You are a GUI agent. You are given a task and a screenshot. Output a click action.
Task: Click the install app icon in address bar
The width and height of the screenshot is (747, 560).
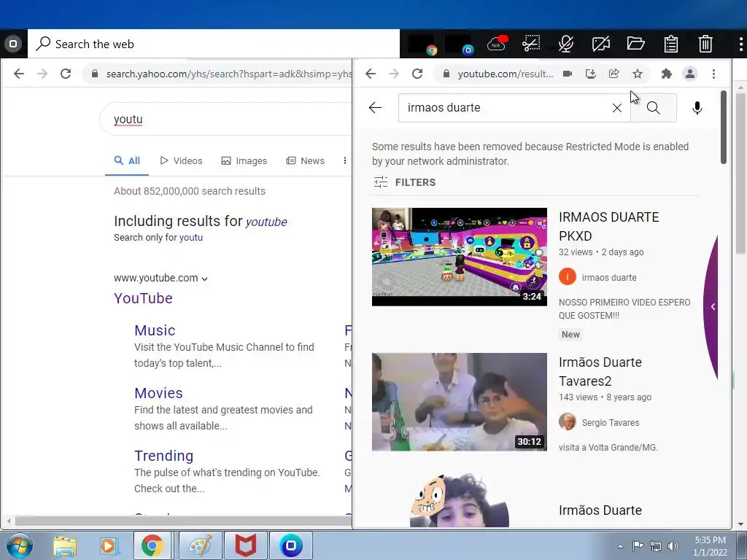(591, 74)
